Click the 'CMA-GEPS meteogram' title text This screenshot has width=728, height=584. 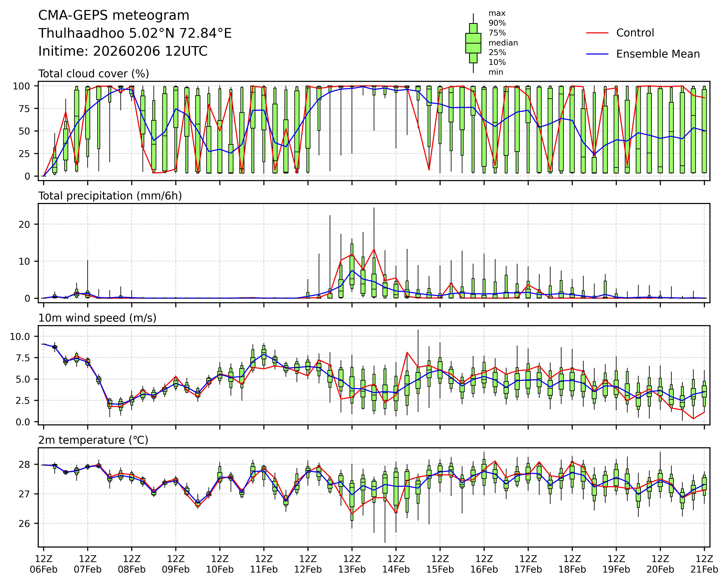[x=114, y=16]
